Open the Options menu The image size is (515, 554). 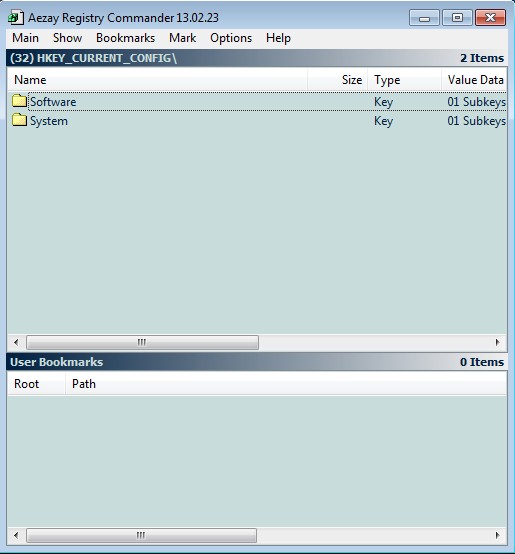pyautogui.click(x=231, y=38)
